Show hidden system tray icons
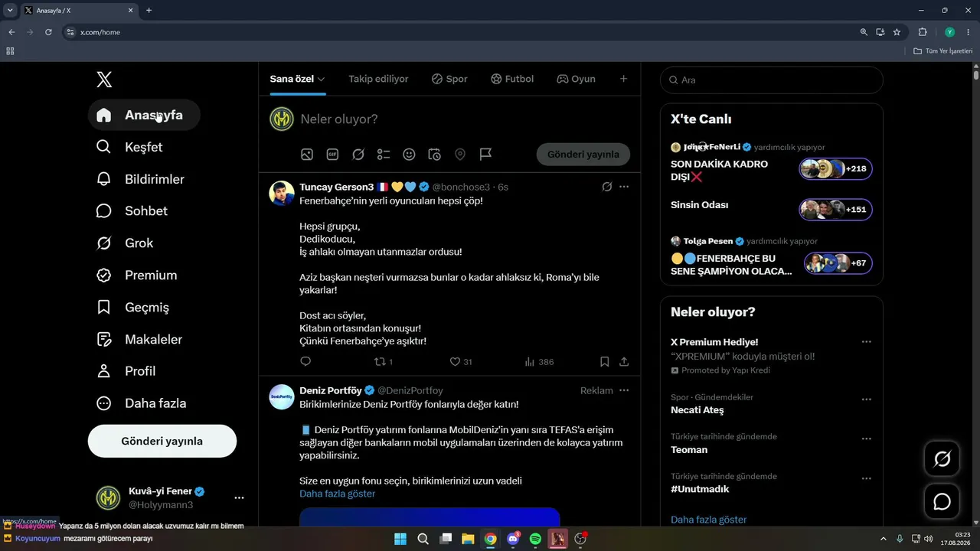Screen dimensions: 980x551 [x=884, y=539]
